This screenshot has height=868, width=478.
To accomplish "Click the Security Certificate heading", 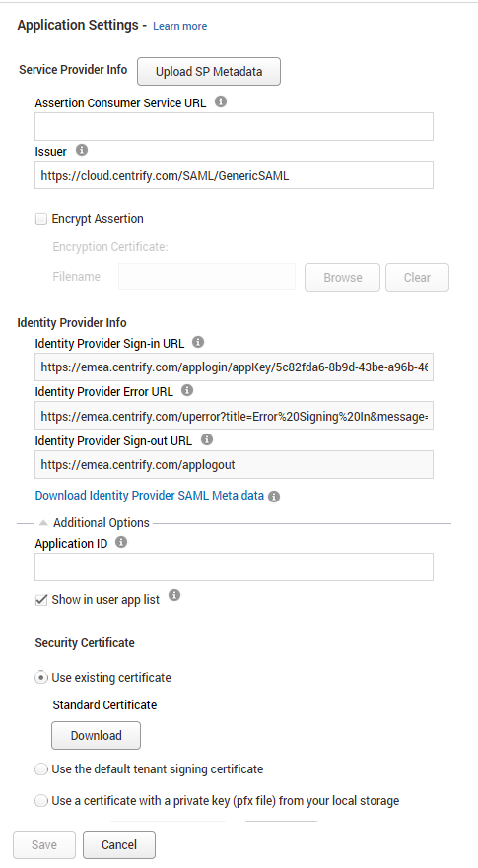I will [85, 642].
